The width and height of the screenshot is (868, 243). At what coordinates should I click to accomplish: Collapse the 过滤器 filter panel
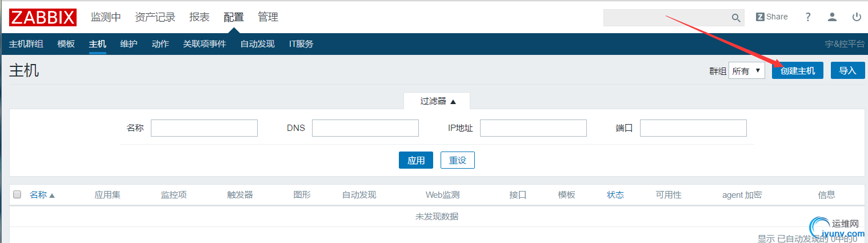(438, 101)
